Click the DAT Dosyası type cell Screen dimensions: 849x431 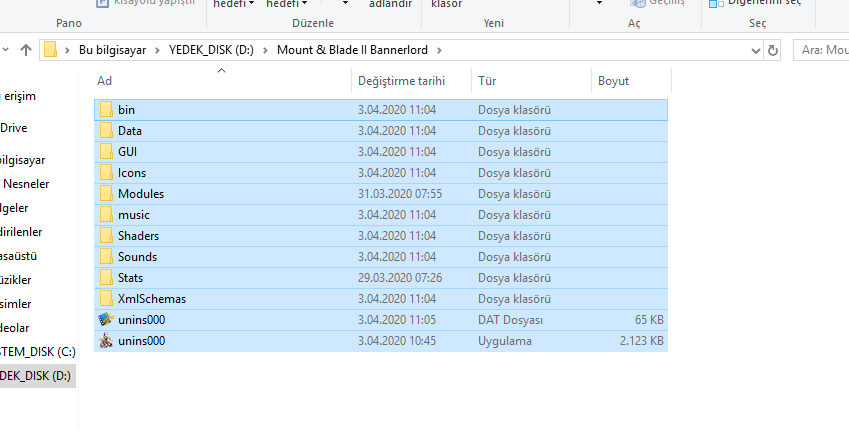[x=510, y=320]
